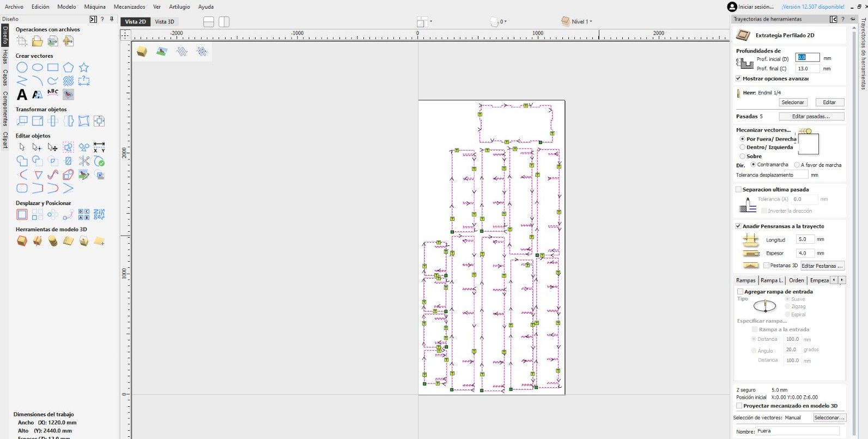
Task: Select the Draw Ellipse tool
Action: point(37,68)
